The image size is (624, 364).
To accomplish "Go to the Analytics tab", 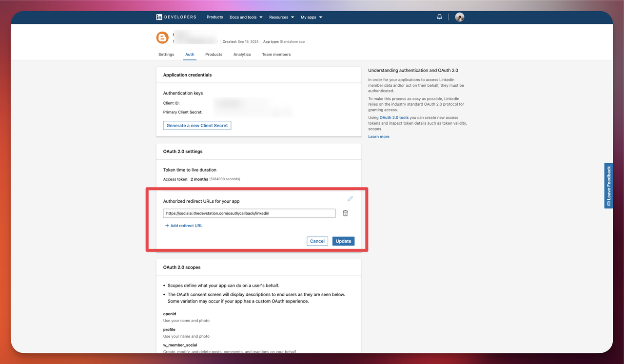I will pyautogui.click(x=242, y=55).
